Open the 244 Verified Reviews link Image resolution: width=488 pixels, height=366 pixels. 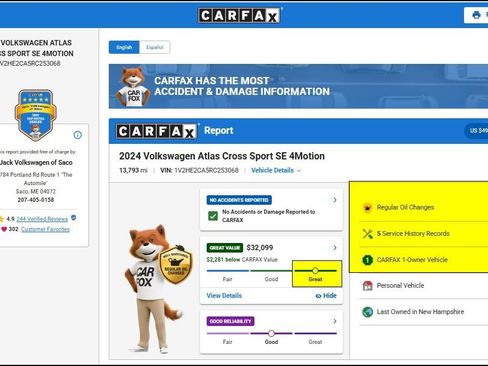point(42,219)
